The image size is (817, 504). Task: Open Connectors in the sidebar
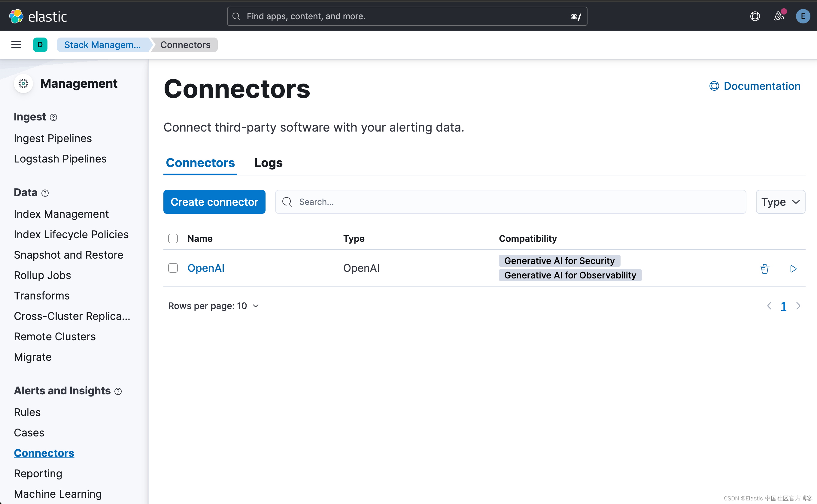[x=44, y=453]
